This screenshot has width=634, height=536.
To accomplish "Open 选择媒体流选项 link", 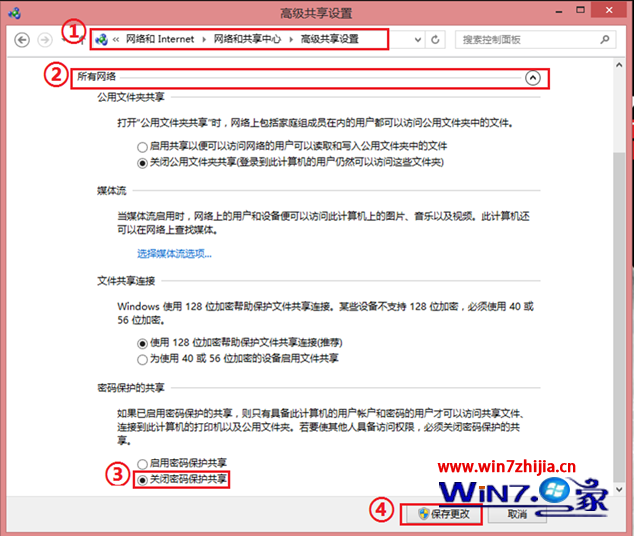I will coord(174,253).
